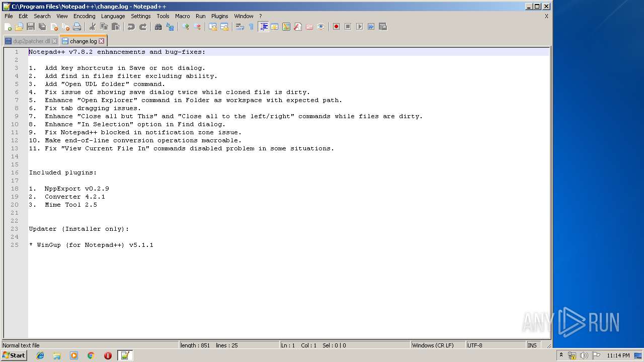Open the Window menu
Viewport: 644px width, 362px height.
coord(244,16)
